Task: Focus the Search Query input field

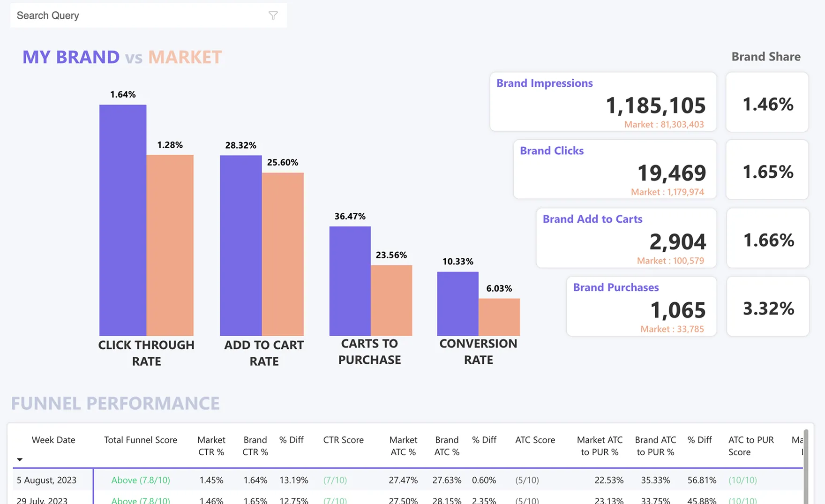Action: click(149, 15)
